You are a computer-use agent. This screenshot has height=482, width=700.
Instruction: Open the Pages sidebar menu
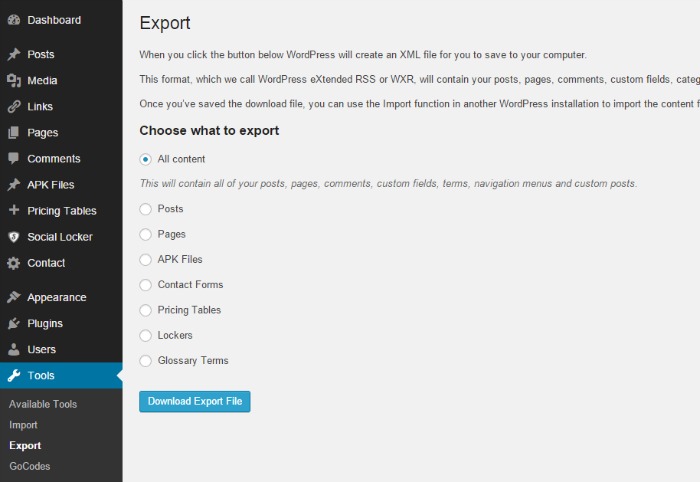[61, 133]
